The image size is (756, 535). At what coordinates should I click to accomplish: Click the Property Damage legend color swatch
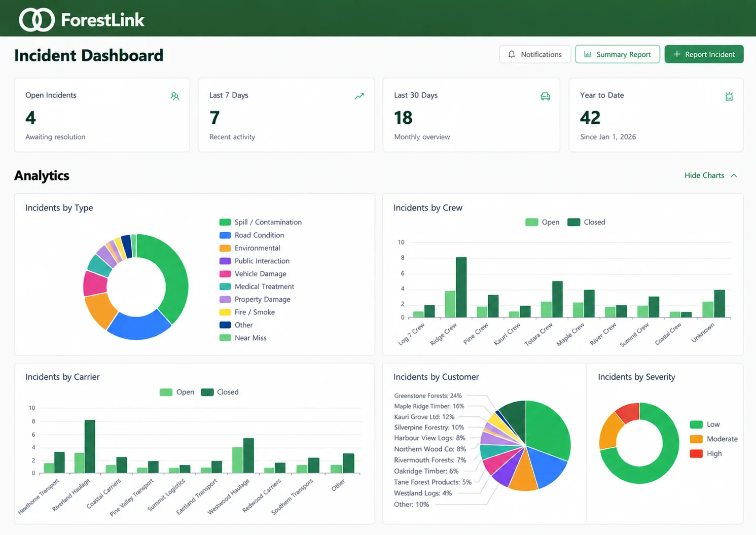click(x=225, y=300)
